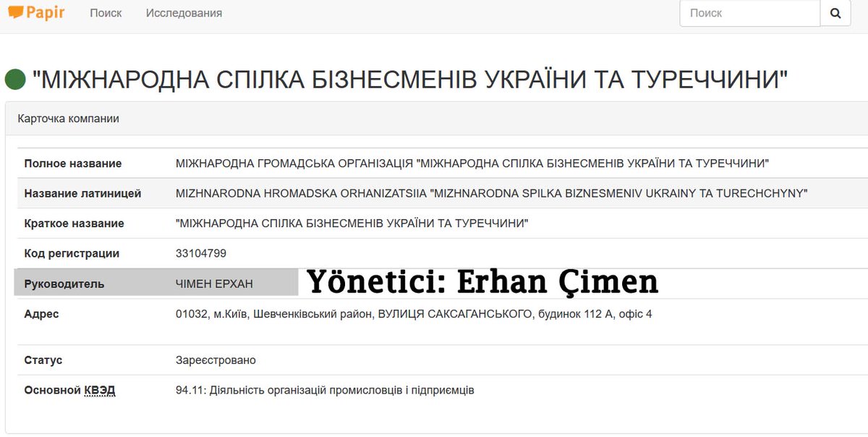
Task: Select the Полное название label
Action: pyautogui.click(x=73, y=164)
